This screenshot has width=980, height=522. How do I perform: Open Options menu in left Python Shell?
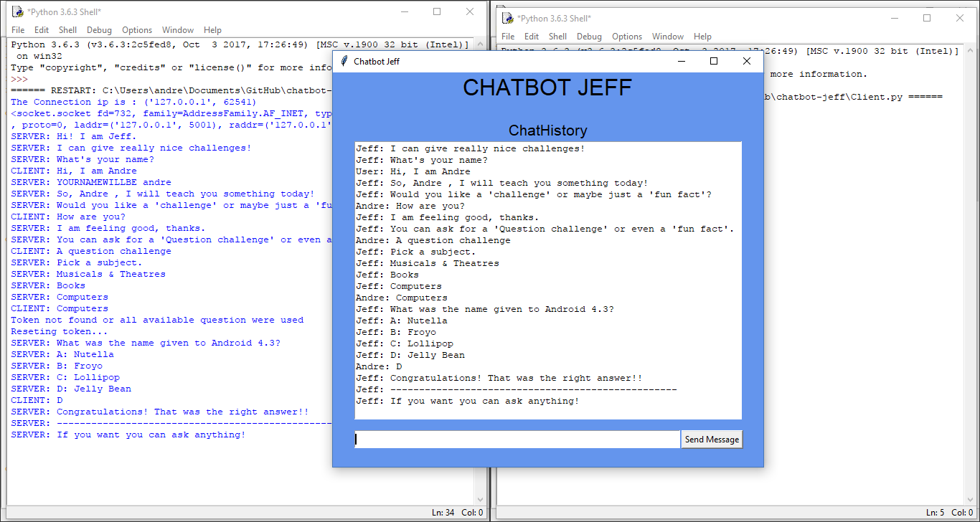coord(137,30)
